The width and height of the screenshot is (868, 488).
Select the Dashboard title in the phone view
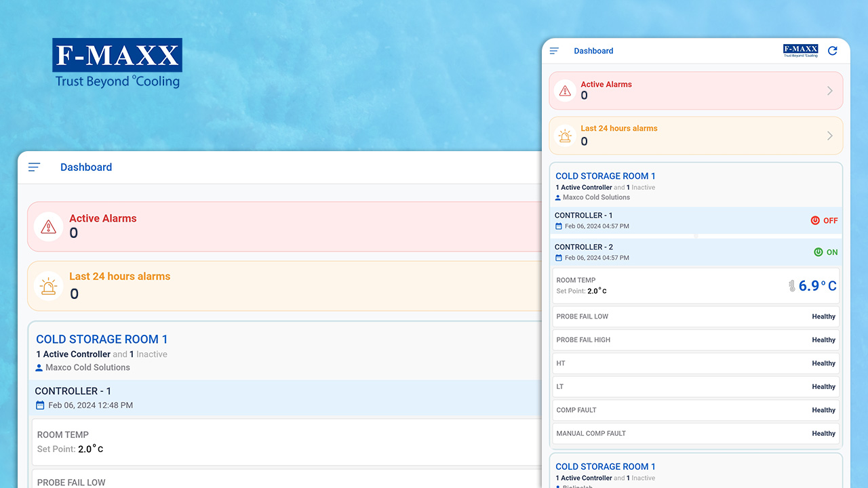pyautogui.click(x=593, y=51)
